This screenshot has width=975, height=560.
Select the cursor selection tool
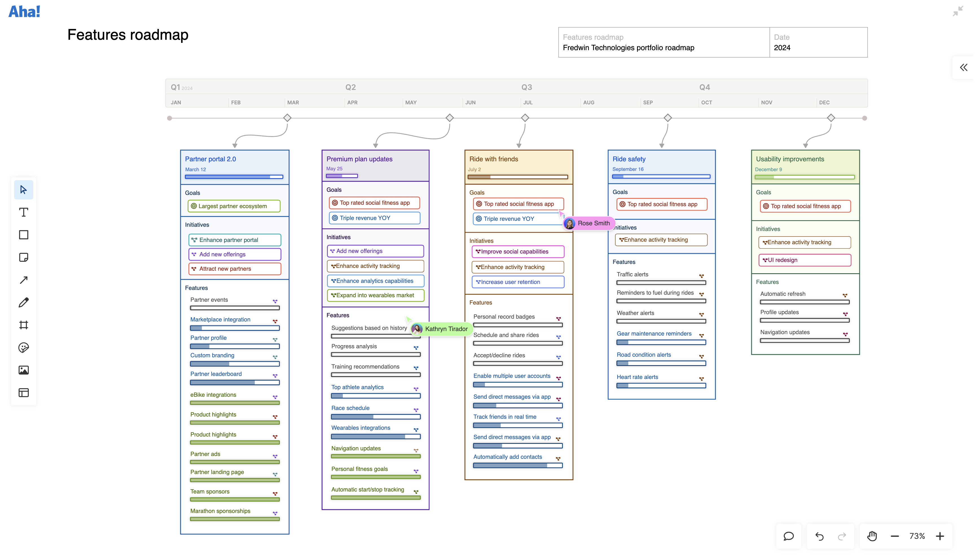click(x=23, y=189)
